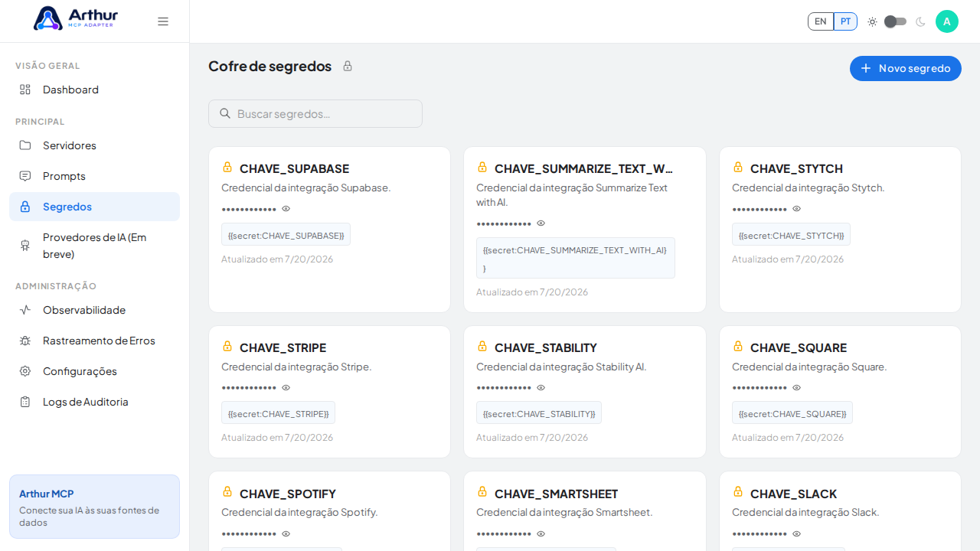
Task: Open Rastreamento de Erros
Action: coord(94,341)
